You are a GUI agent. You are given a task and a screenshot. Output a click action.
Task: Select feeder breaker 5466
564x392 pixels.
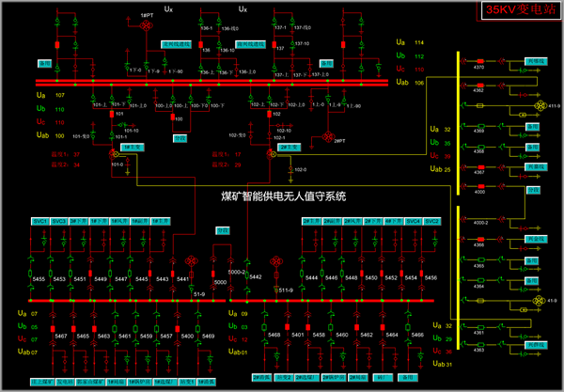[x=408, y=327]
